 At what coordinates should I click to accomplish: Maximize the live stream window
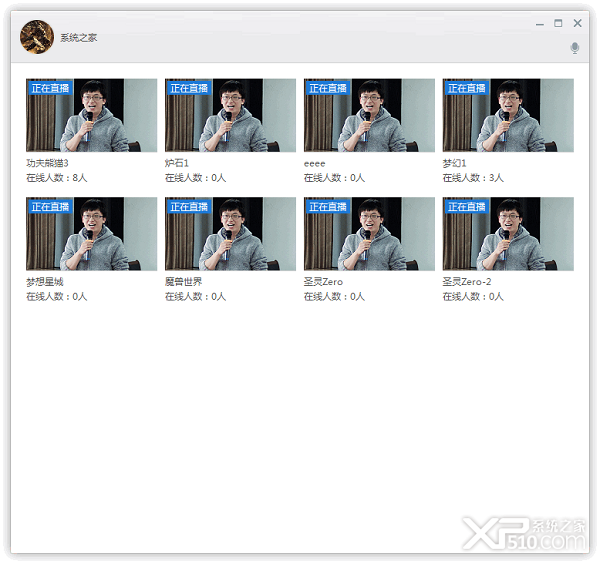(x=558, y=23)
